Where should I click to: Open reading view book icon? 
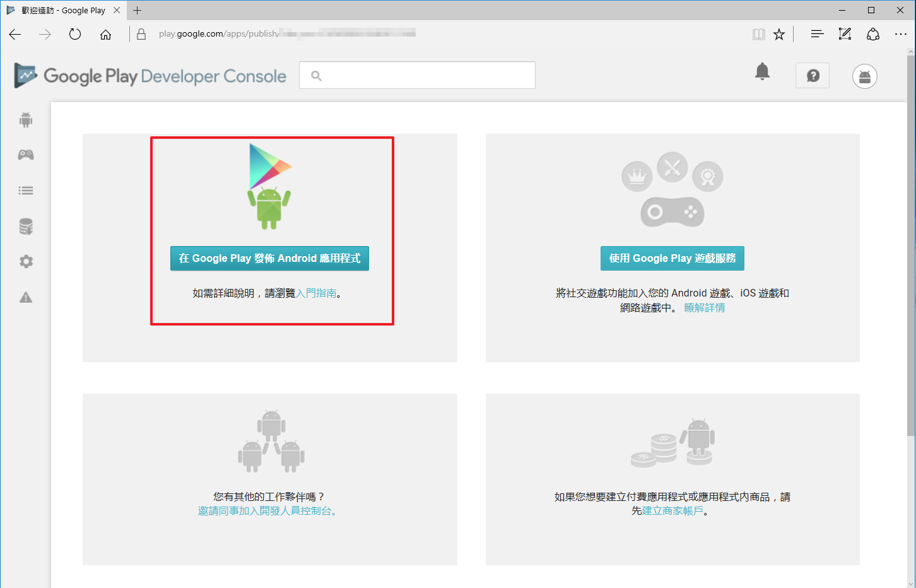coord(759,34)
